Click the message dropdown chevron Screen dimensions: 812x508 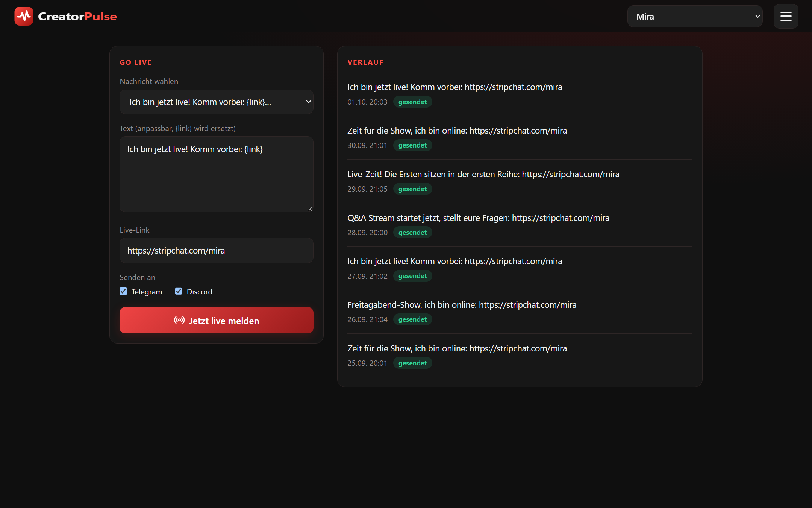pos(308,102)
